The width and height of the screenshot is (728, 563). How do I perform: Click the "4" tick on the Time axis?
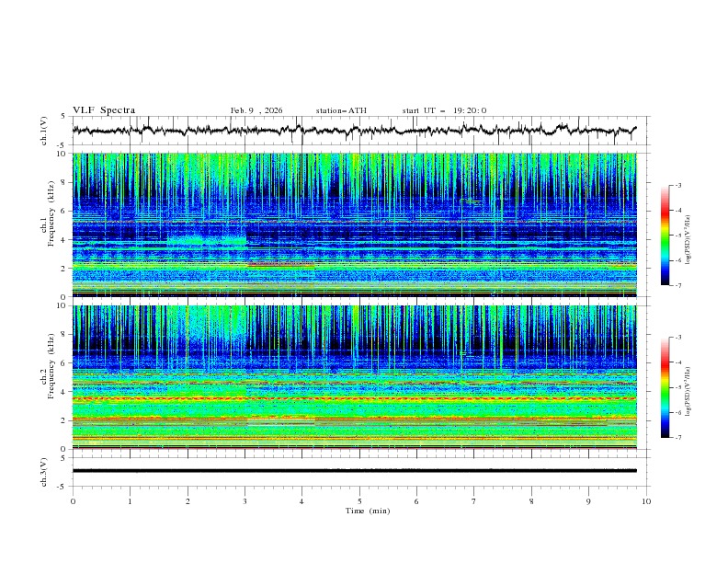(301, 501)
